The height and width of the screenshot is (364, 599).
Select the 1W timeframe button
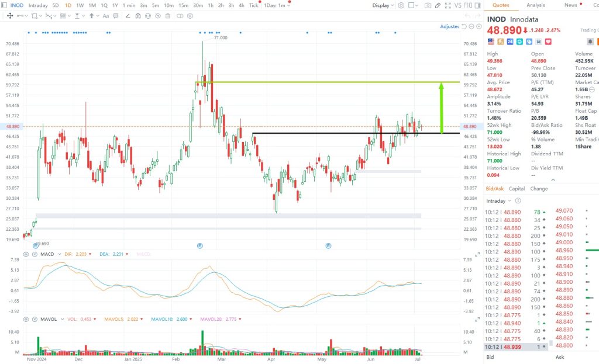[80, 5]
